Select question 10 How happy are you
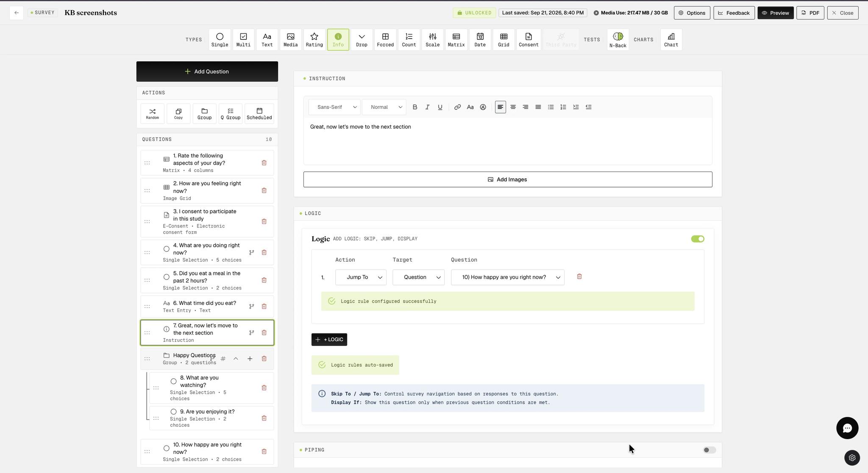 pyautogui.click(x=207, y=451)
